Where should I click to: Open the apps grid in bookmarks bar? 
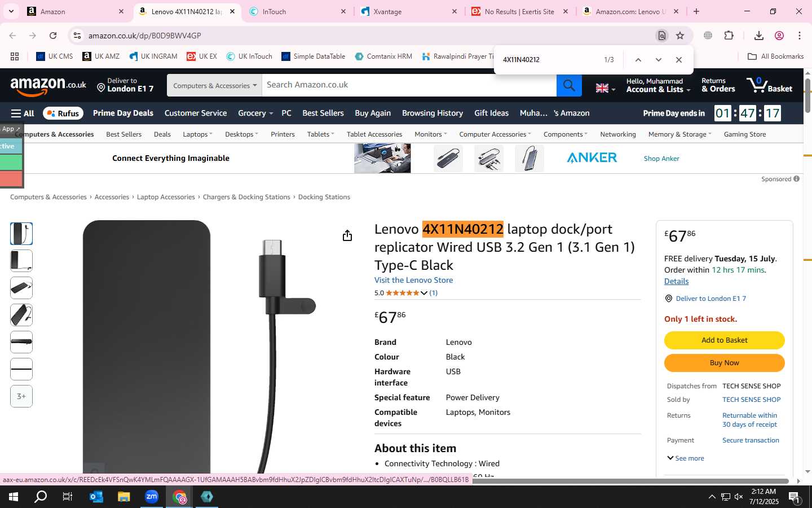click(15, 56)
